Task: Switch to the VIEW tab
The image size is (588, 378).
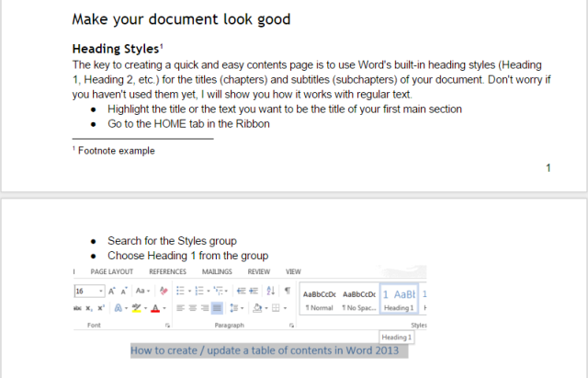Action: coord(293,271)
